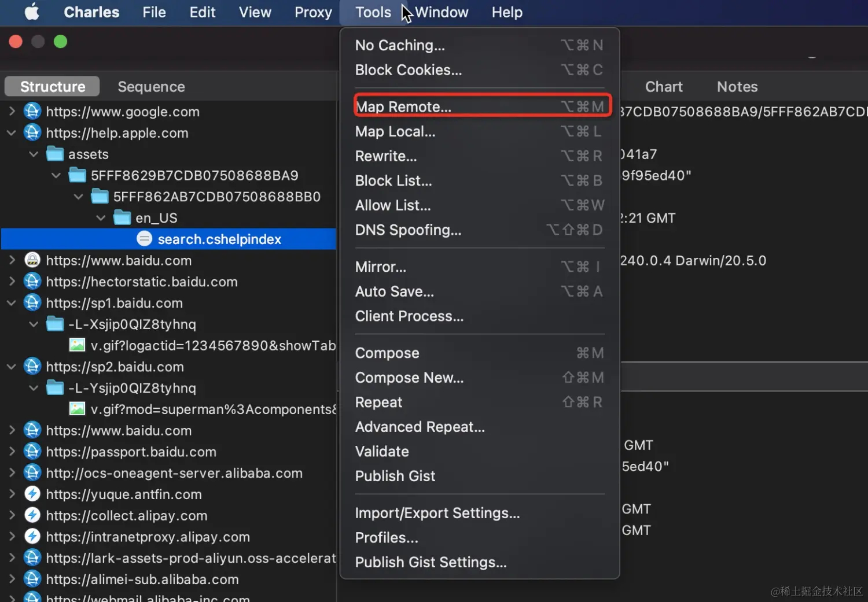This screenshot has height=602, width=868.
Task: Collapse the https://sp1.baidu.com host node
Action: click(x=12, y=302)
